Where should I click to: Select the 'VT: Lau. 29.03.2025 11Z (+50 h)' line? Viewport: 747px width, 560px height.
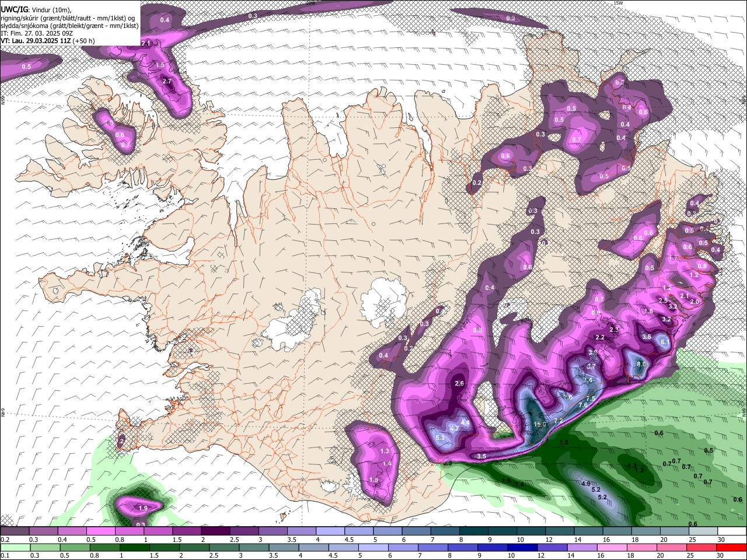[48, 41]
